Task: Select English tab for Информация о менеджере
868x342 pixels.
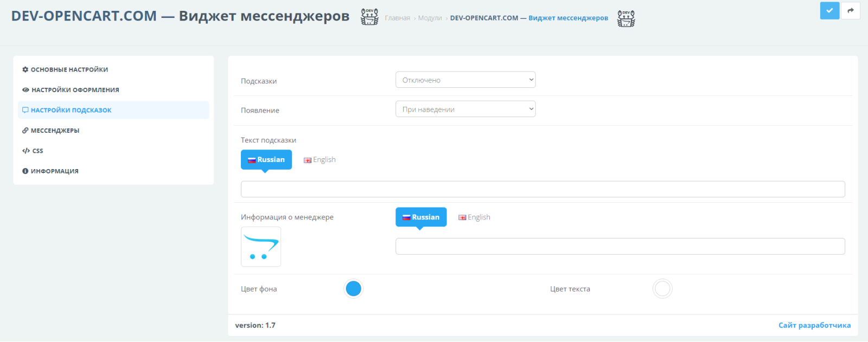Action: pyautogui.click(x=474, y=217)
